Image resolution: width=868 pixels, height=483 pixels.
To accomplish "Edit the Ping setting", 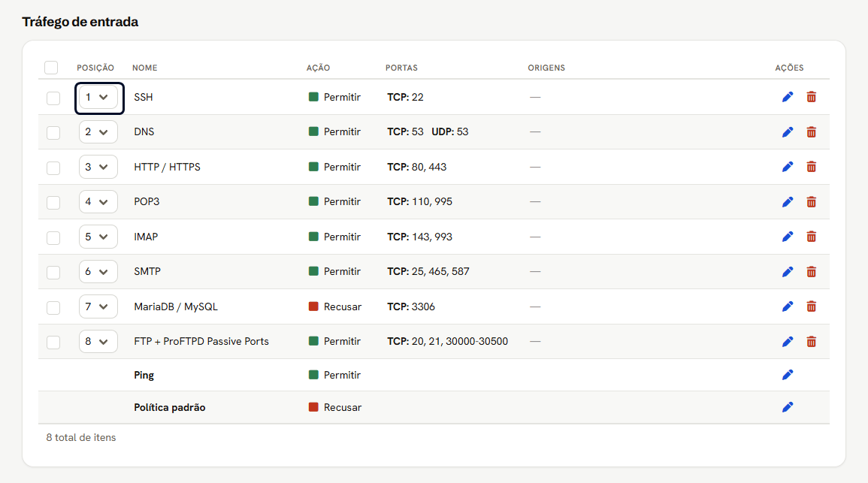I will pos(788,375).
